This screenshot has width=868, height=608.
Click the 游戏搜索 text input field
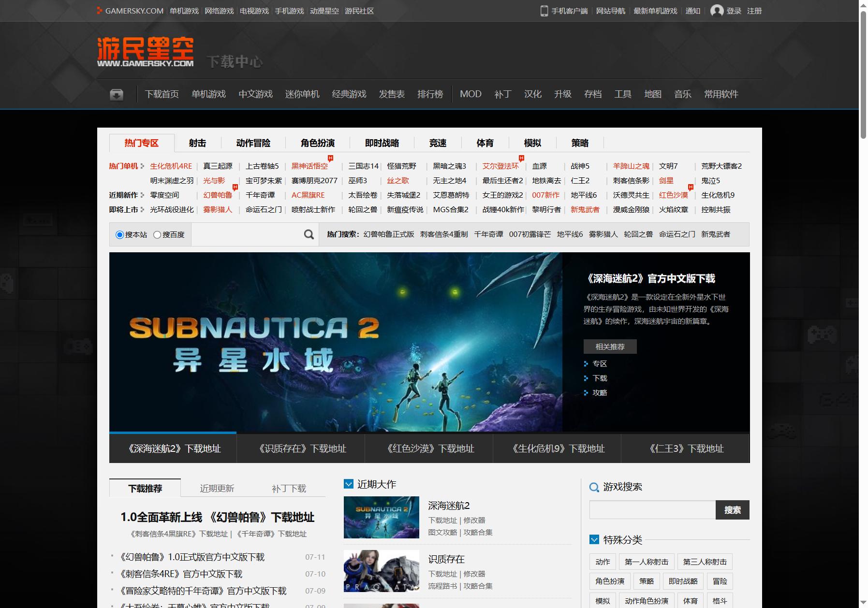pos(652,510)
